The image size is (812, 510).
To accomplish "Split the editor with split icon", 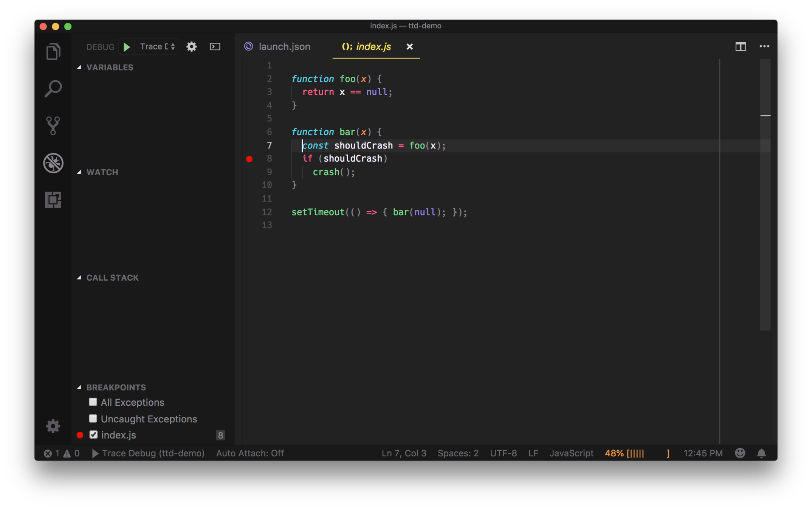I will coord(740,47).
